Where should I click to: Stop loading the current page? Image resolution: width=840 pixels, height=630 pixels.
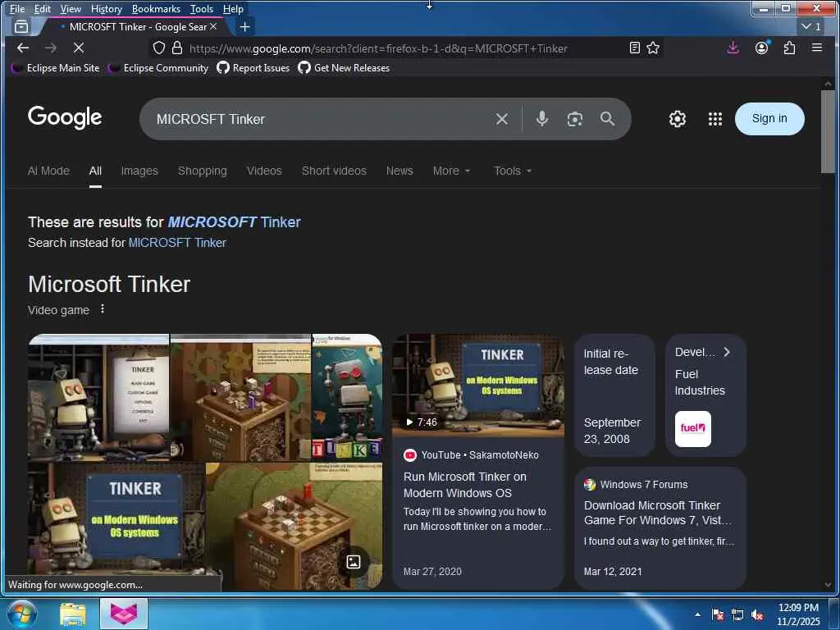tap(78, 48)
